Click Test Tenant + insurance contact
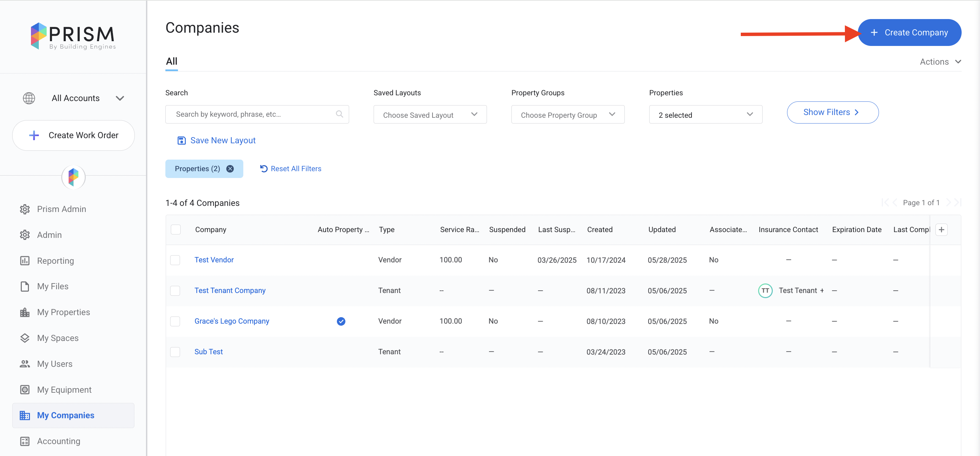The image size is (980, 456). coord(801,291)
